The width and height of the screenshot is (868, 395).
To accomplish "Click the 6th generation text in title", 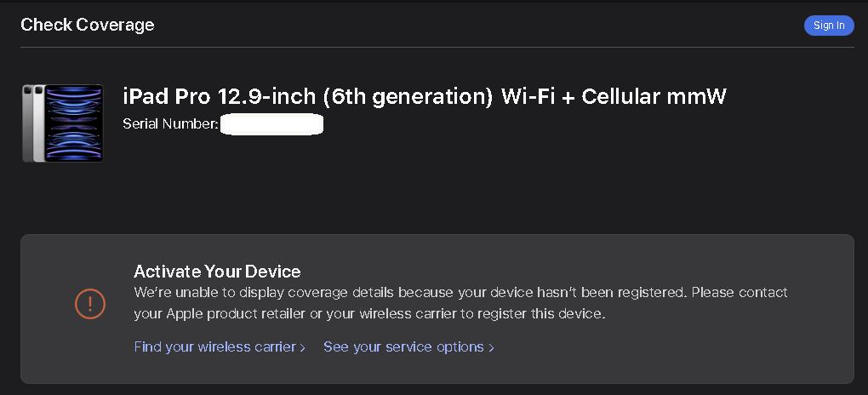I will click(408, 97).
